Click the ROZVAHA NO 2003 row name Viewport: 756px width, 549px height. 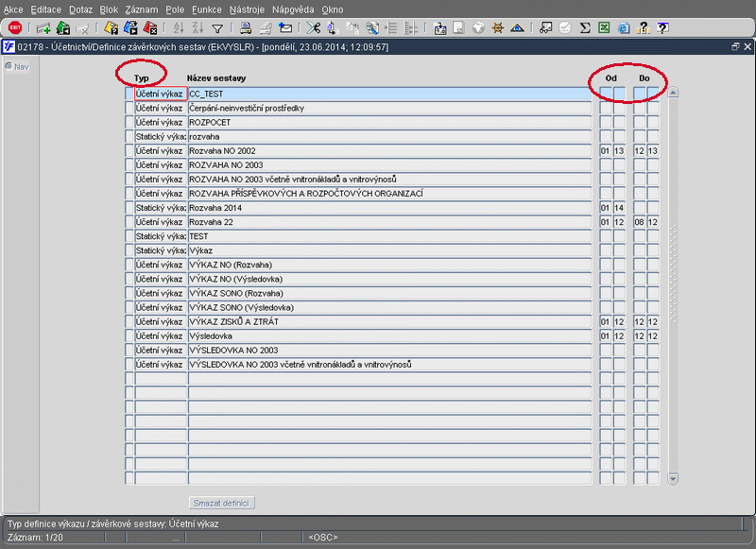click(x=389, y=165)
